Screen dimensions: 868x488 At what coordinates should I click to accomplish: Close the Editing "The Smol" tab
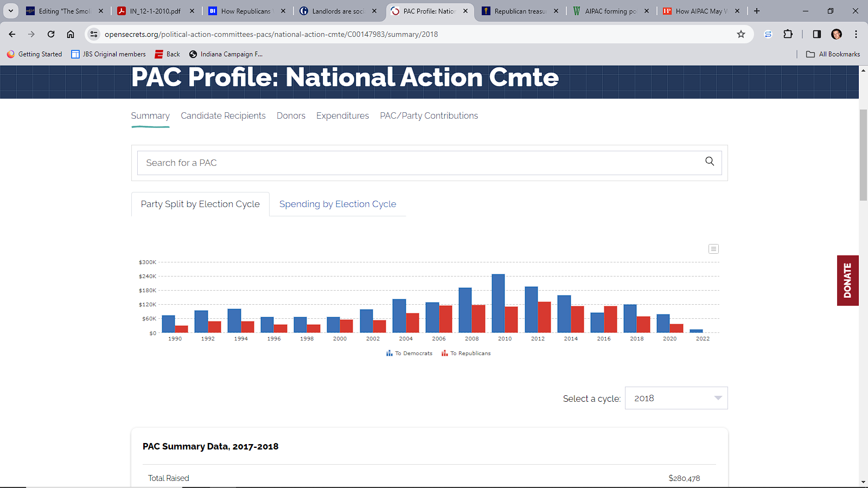(x=101, y=11)
